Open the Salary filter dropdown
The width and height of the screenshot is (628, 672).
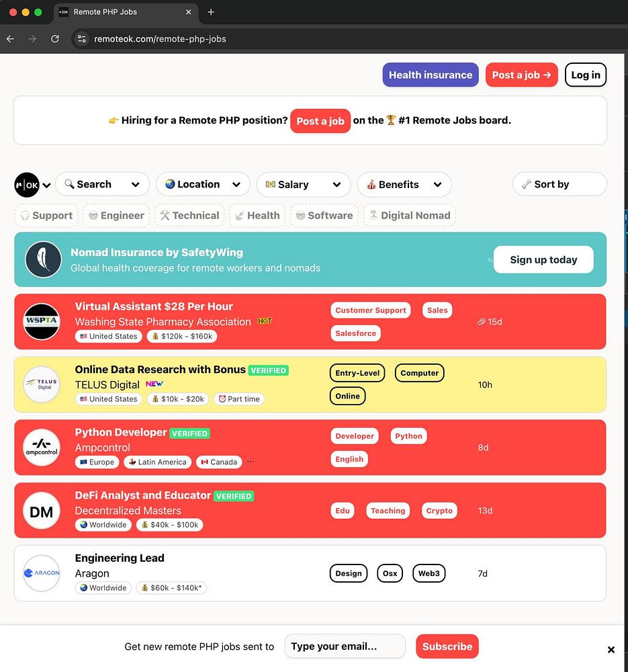click(x=304, y=184)
